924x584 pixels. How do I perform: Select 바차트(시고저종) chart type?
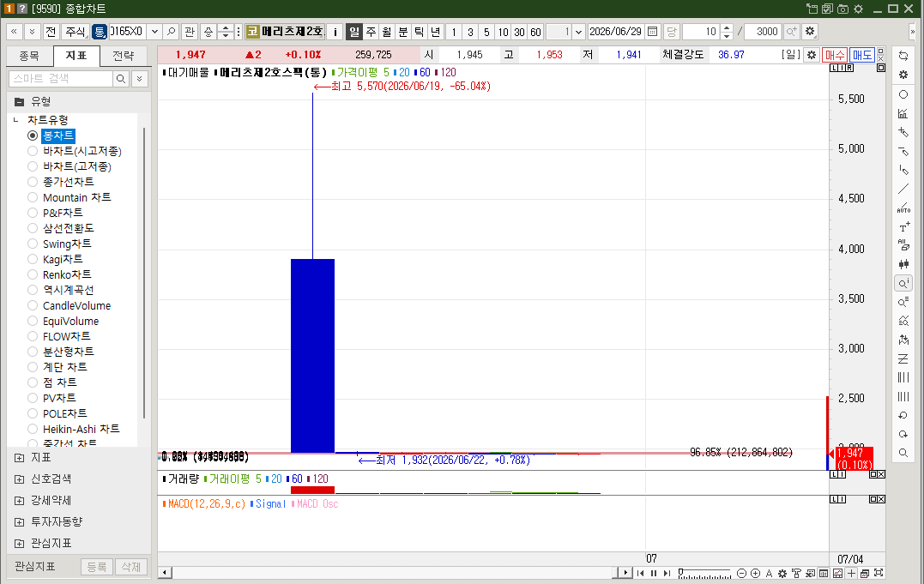[x=33, y=151]
